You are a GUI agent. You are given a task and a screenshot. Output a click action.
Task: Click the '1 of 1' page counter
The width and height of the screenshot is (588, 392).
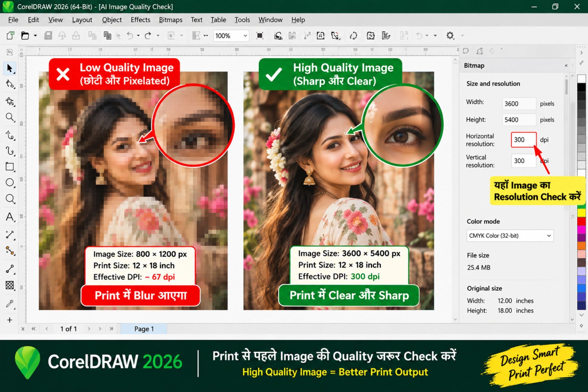tap(68, 329)
